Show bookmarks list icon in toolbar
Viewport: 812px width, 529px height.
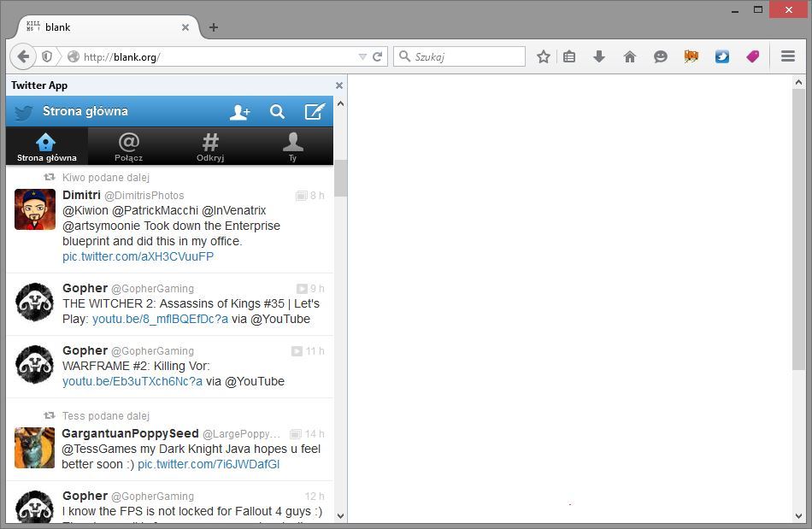[x=569, y=56]
